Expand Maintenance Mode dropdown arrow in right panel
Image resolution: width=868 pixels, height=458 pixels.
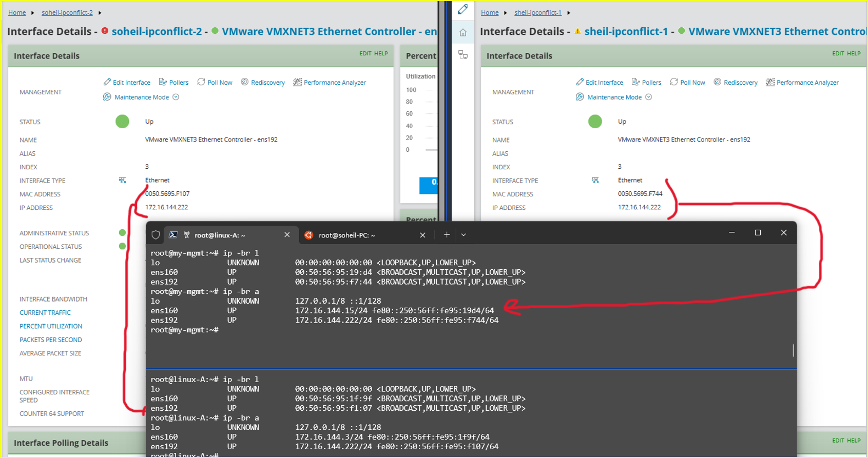(649, 97)
